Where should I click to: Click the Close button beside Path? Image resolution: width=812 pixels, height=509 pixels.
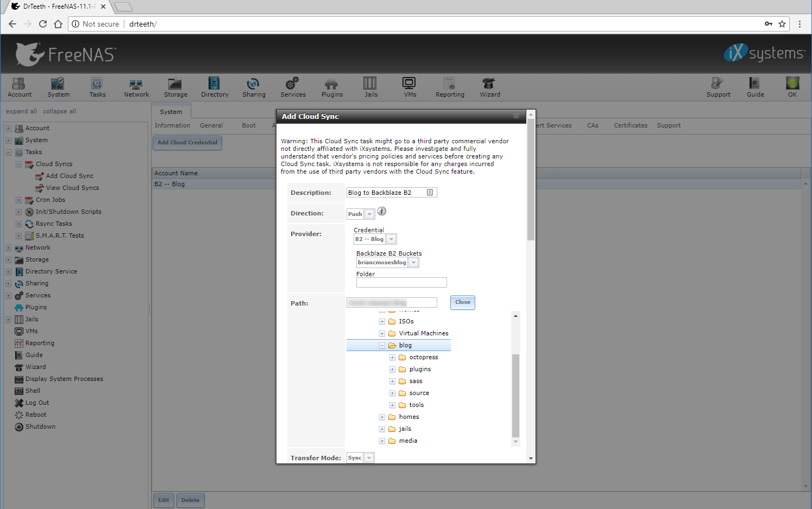(462, 302)
